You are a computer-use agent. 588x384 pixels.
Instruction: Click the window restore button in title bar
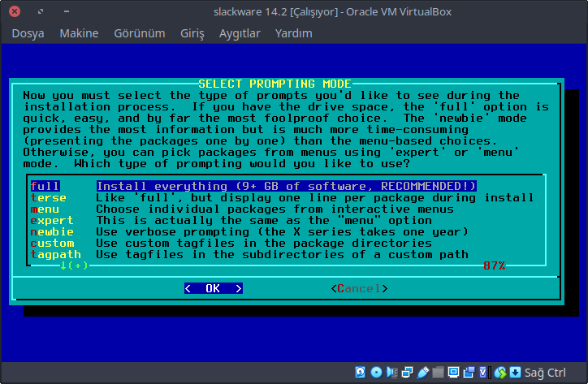41,11
